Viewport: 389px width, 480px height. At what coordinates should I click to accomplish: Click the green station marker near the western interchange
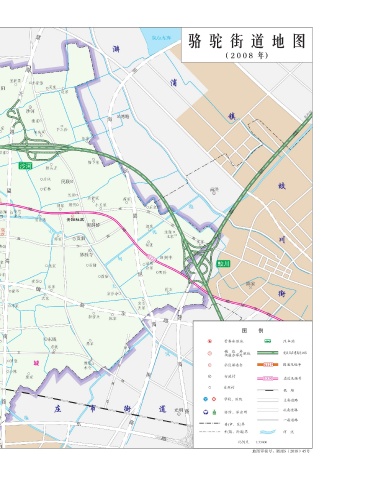pos(25,165)
